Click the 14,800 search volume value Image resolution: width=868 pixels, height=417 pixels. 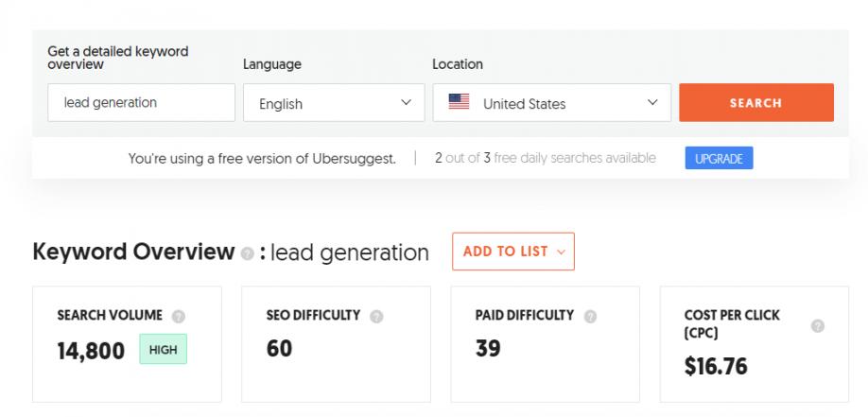(91, 352)
